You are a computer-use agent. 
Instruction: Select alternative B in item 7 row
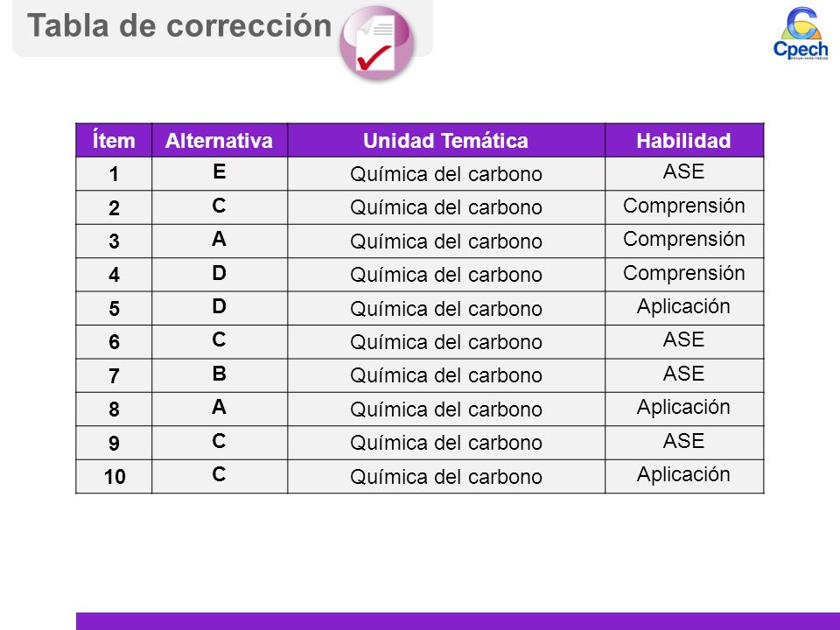(220, 375)
